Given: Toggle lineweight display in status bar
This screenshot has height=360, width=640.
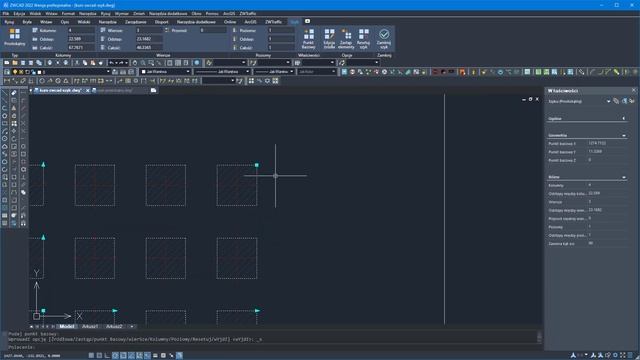Looking at the screenshot, I should tap(155, 356).
